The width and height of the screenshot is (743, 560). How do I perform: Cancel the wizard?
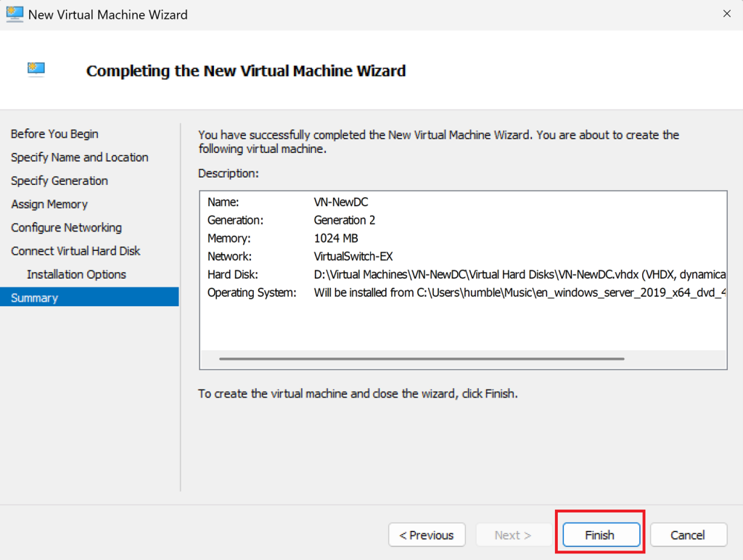687,535
